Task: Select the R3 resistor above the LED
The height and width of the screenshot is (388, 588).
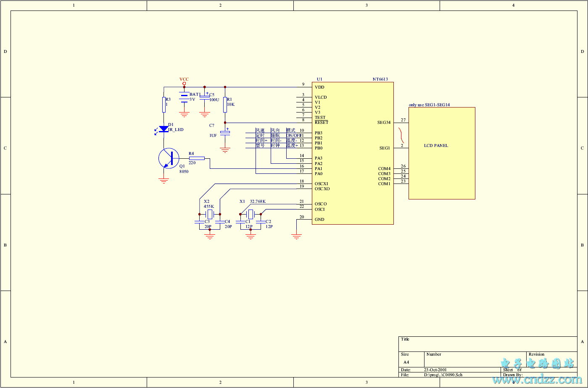Action: [164, 105]
